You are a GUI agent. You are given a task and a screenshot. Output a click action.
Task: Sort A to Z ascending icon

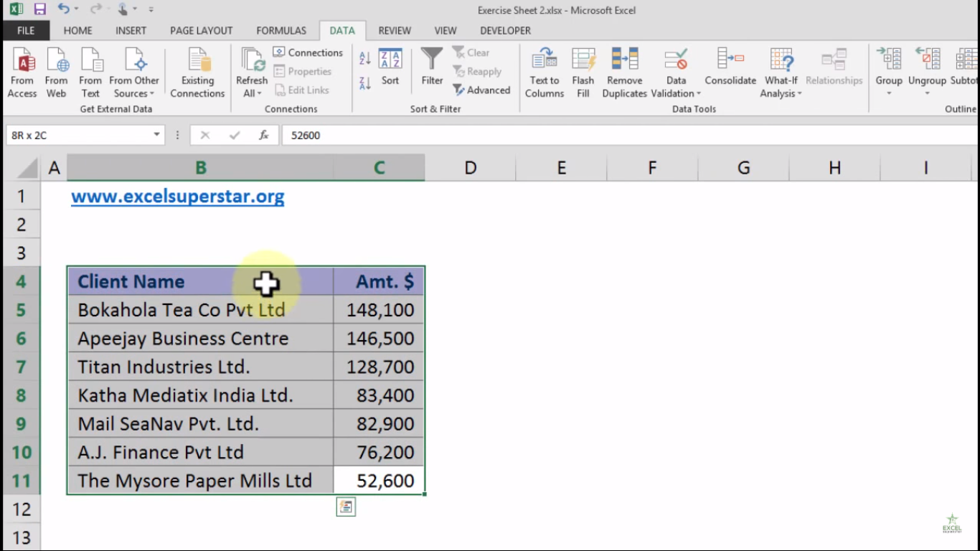(364, 59)
